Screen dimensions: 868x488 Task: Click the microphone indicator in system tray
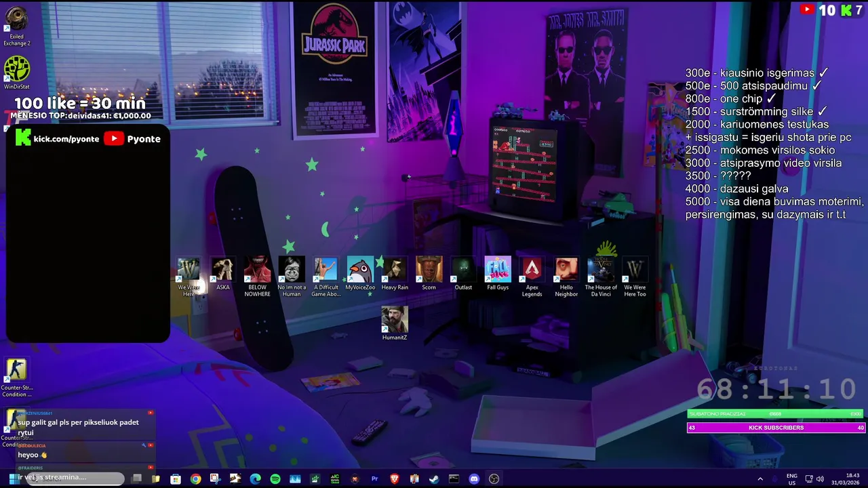(776, 479)
